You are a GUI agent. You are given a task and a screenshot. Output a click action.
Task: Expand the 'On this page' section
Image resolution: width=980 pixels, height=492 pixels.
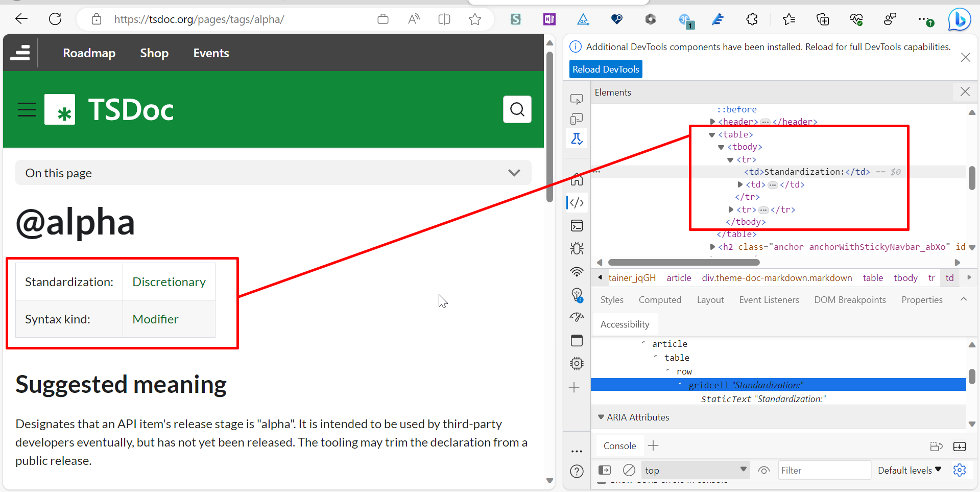coord(514,173)
